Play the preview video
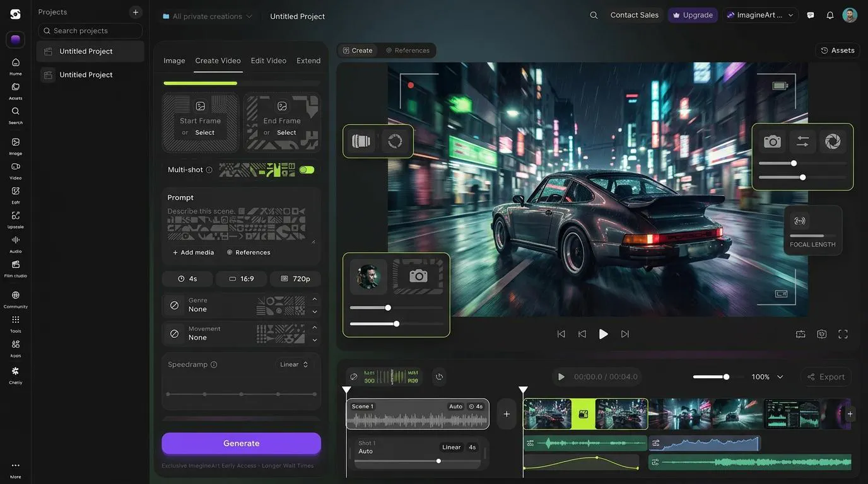The width and height of the screenshot is (868, 484). [x=603, y=334]
